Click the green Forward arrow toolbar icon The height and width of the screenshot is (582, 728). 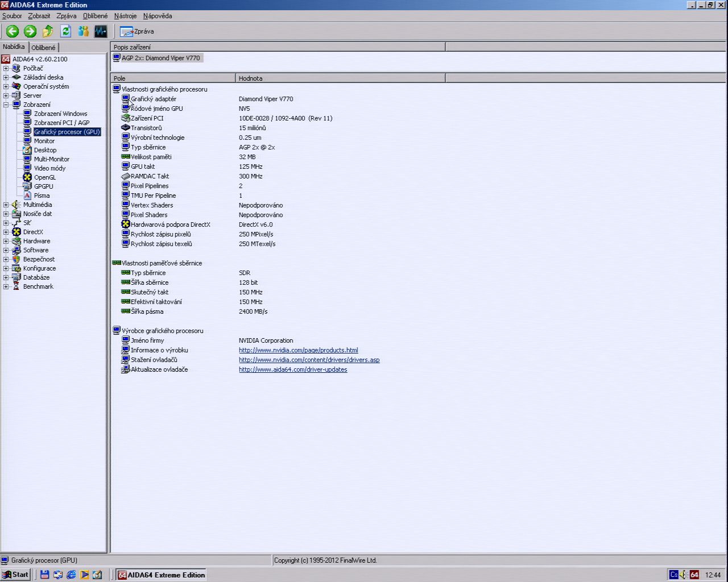(x=30, y=31)
